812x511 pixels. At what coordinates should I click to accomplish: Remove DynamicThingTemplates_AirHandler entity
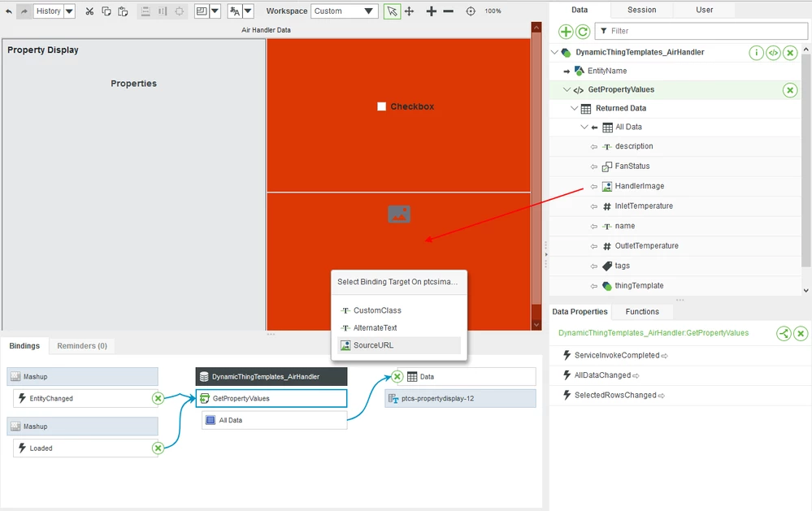pyautogui.click(x=790, y=52)
